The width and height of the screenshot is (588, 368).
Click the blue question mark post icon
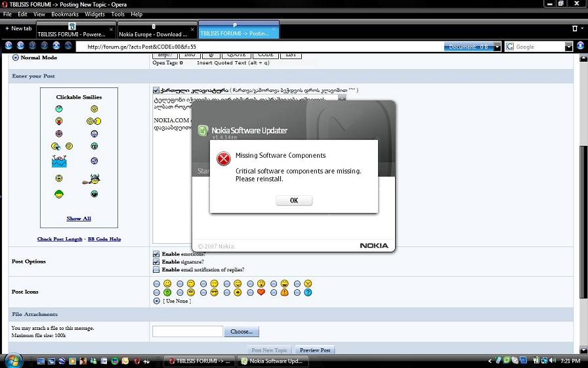tap(308, 292)
